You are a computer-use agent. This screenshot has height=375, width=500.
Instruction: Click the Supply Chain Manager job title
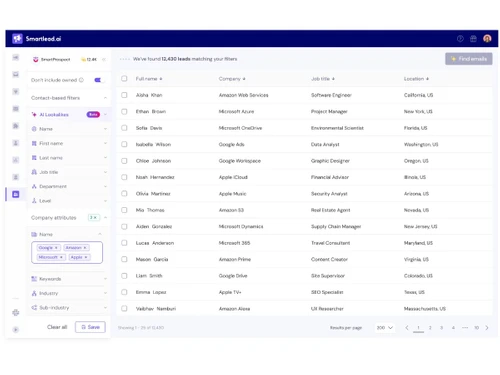pyautogui.click(x=336, y=226)
